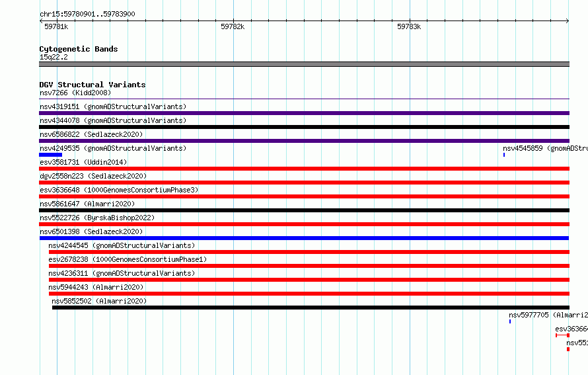Click the nsv4545859 variant label
588x375 pixels.
pyautogui.click(x=545, y=148)
